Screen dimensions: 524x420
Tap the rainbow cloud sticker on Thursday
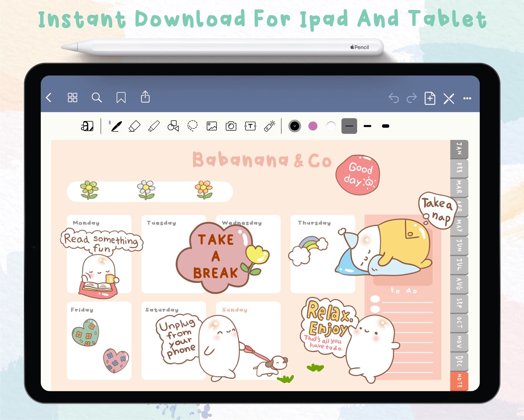coord(308,251)
